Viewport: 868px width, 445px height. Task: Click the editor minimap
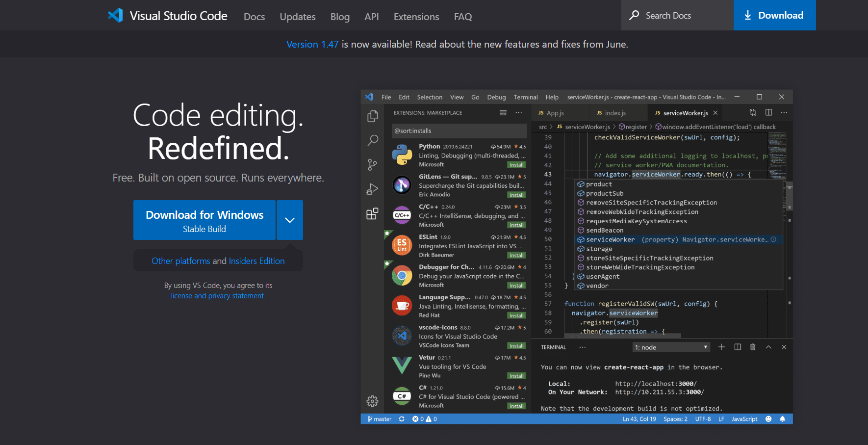[777, 157]
